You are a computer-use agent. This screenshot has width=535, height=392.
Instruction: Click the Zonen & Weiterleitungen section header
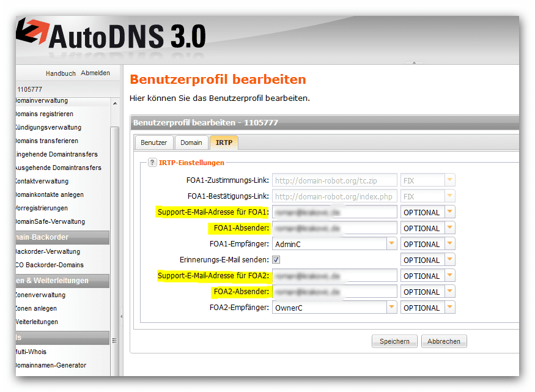62,281
